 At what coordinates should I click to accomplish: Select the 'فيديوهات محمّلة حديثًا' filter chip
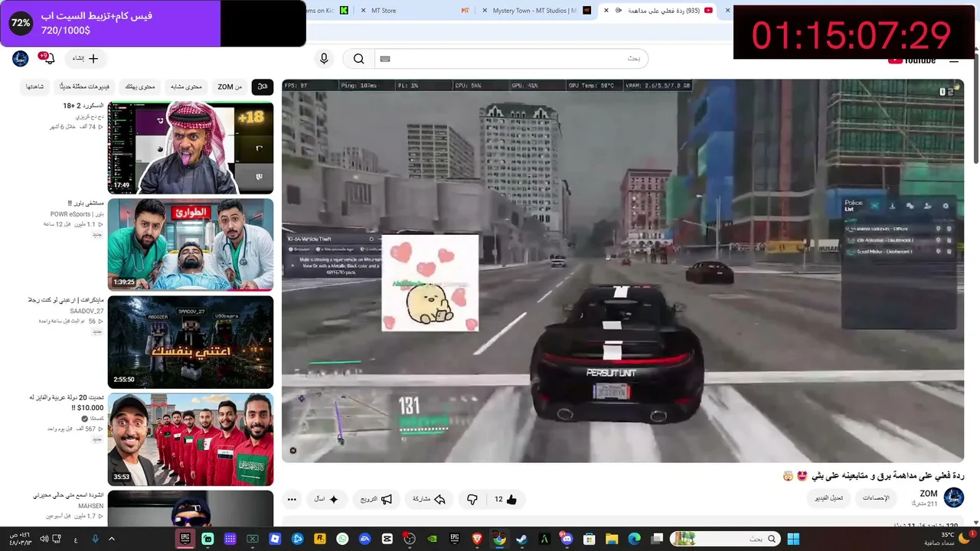84,86
